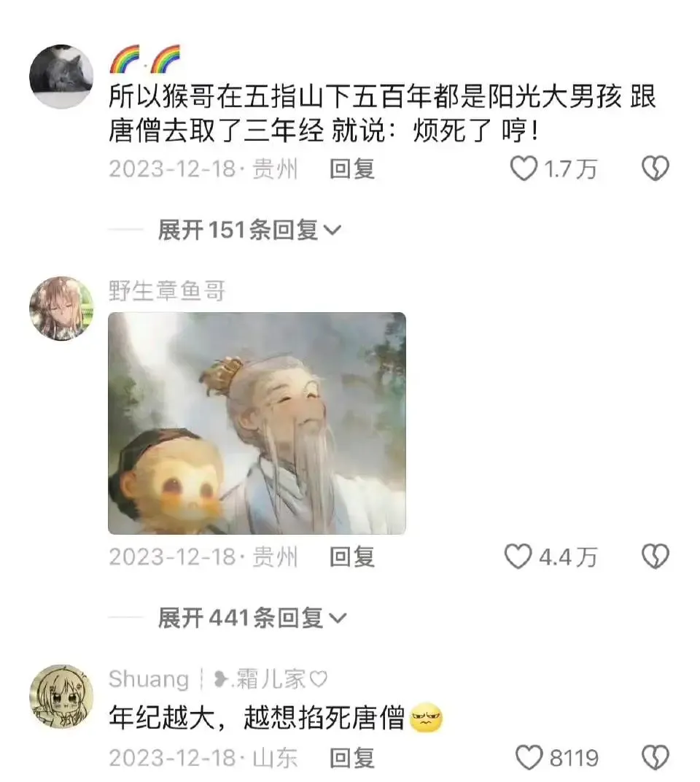This screenshot has width=700, height=782.
Task: Open the username 野生章鱼哥
Action: tap(167, 291)
